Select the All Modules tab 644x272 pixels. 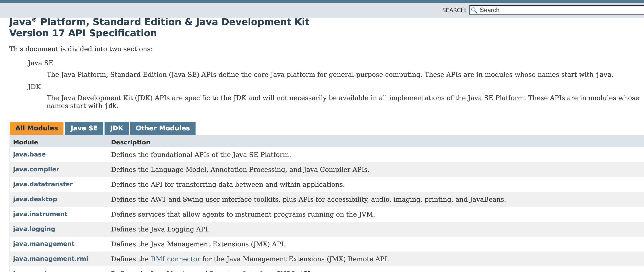tap(36, 128)
